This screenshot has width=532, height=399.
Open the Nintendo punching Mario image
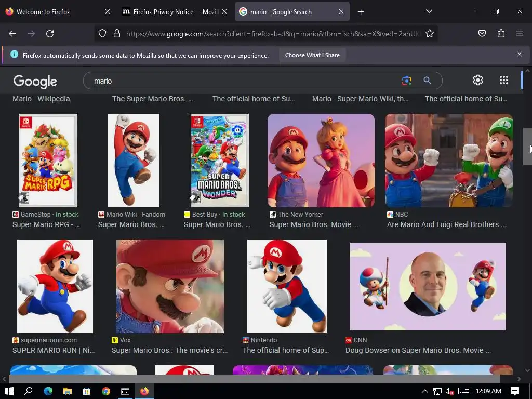287,286
